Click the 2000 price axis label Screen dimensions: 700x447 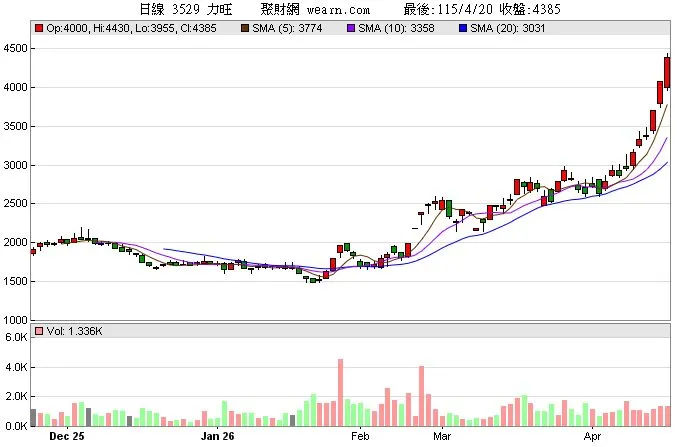(x=15, y=242)
